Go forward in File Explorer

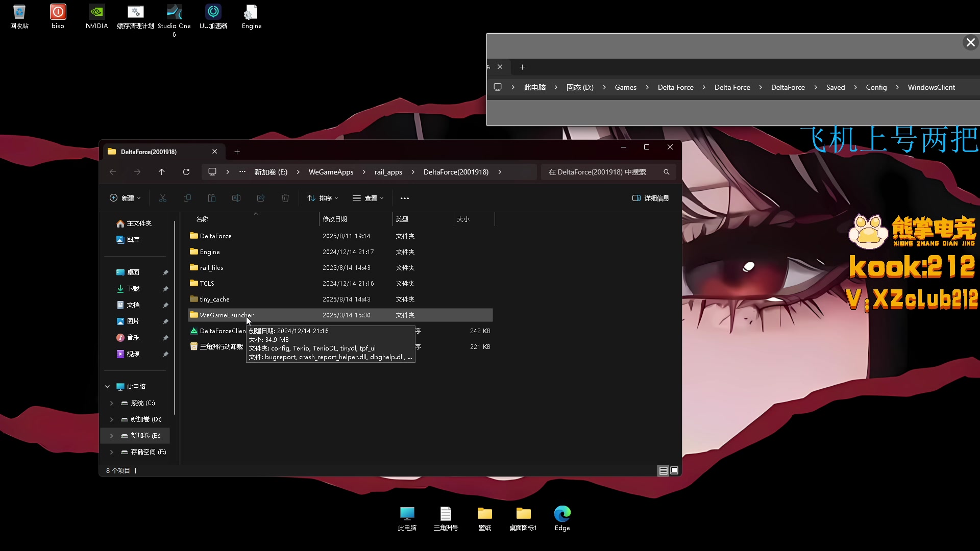(x=137, y=172)
